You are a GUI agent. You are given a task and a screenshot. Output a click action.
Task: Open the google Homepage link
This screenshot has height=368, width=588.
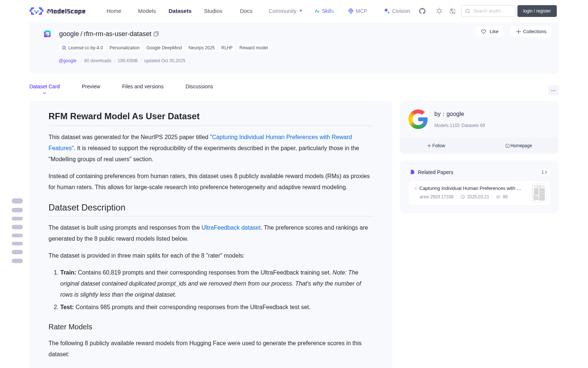pyautogui.click(x=519, y=146)
